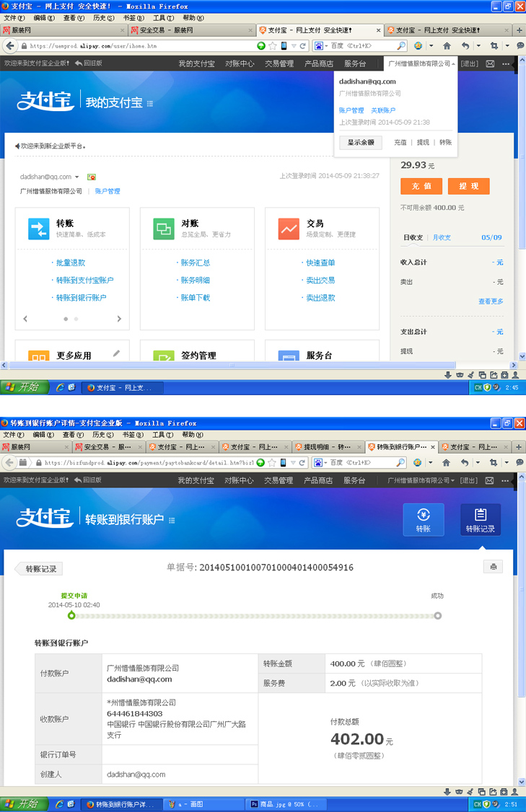The width and height of the screenshot is (526, 812).
Task: Click the 关联账户 link in the account popup
Action: coord(383,110)
